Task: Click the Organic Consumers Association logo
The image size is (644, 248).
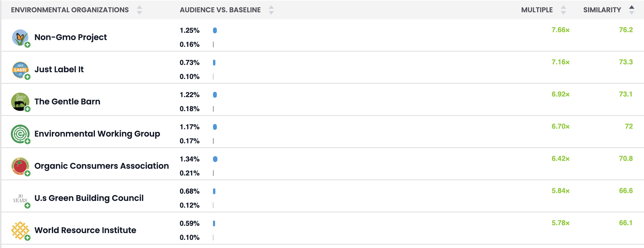Action: click(x=20, y=166)
